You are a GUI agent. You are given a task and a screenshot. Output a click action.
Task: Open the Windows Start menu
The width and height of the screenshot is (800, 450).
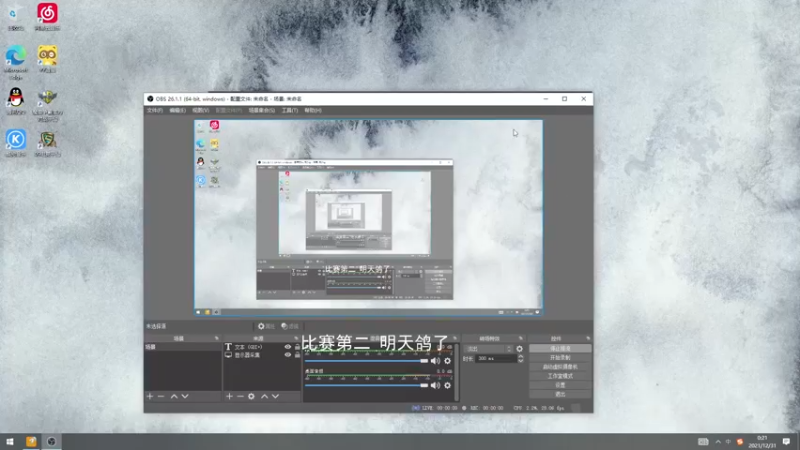(x=10, y=442)
